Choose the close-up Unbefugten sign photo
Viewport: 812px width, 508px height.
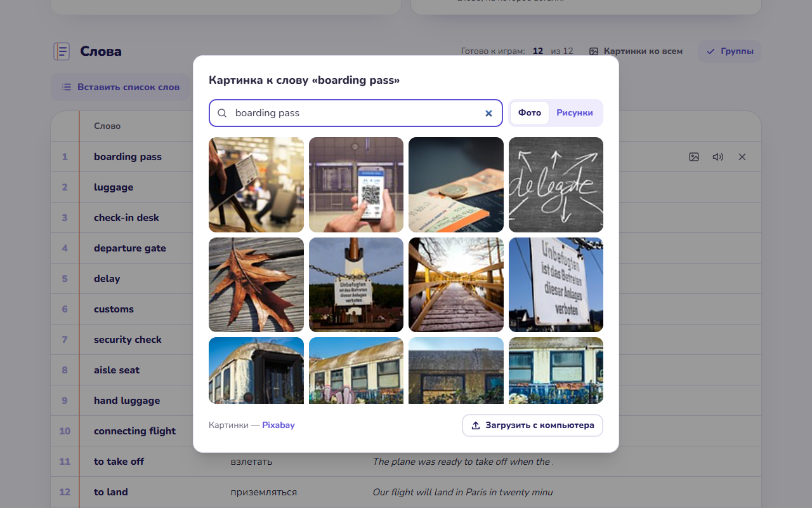point(556,284)
